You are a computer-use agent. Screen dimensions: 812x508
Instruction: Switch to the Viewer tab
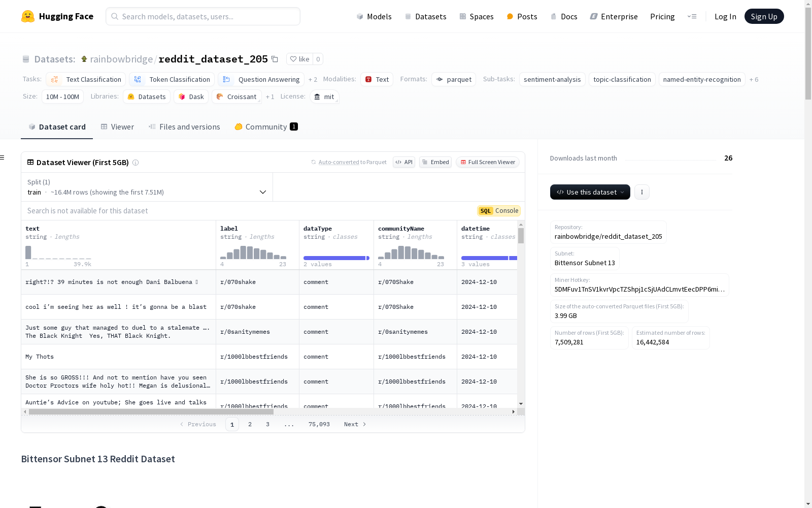(x=117, y=127)
